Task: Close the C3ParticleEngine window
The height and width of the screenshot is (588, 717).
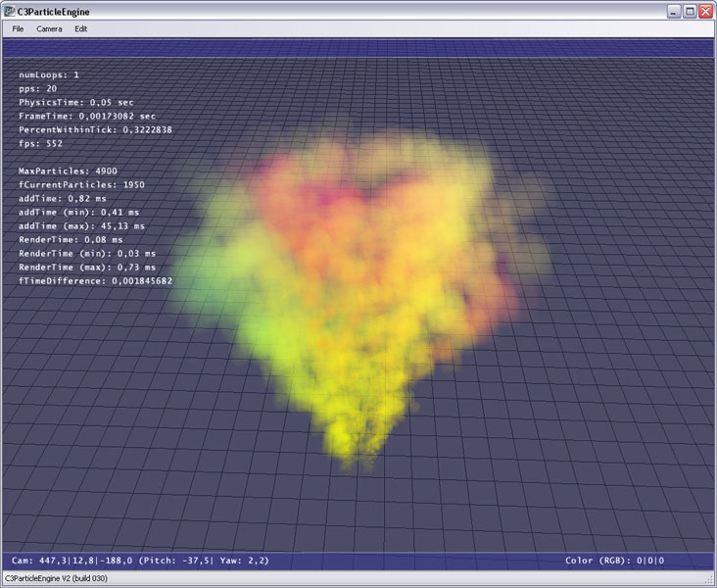Action: (x=705, y=11)
